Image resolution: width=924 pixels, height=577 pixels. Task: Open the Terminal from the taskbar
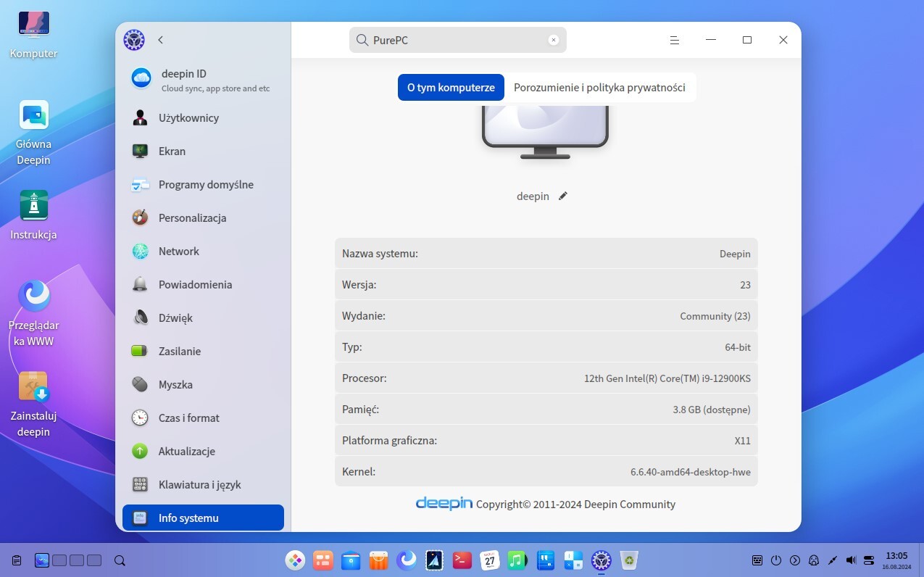(462, 560)
